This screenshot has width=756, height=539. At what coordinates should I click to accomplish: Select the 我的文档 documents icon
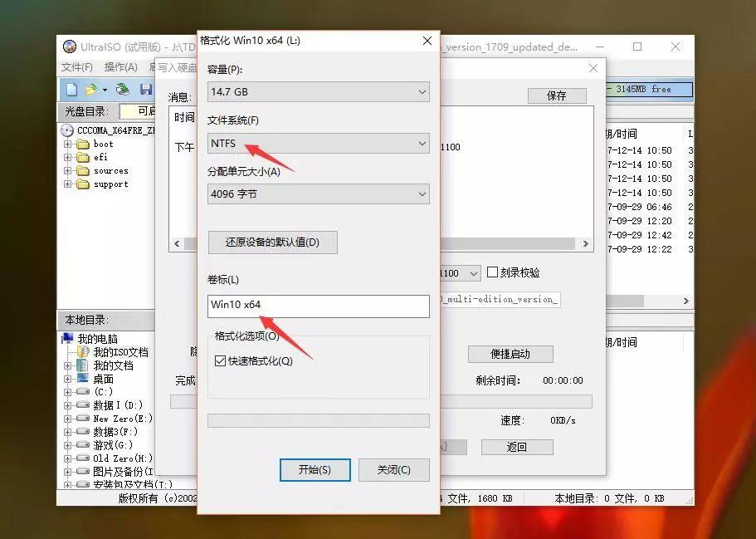click(x=84, y=365)
